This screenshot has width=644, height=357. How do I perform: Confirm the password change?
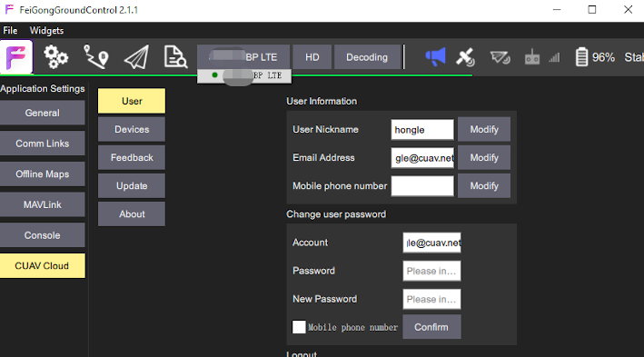[431, 327]
